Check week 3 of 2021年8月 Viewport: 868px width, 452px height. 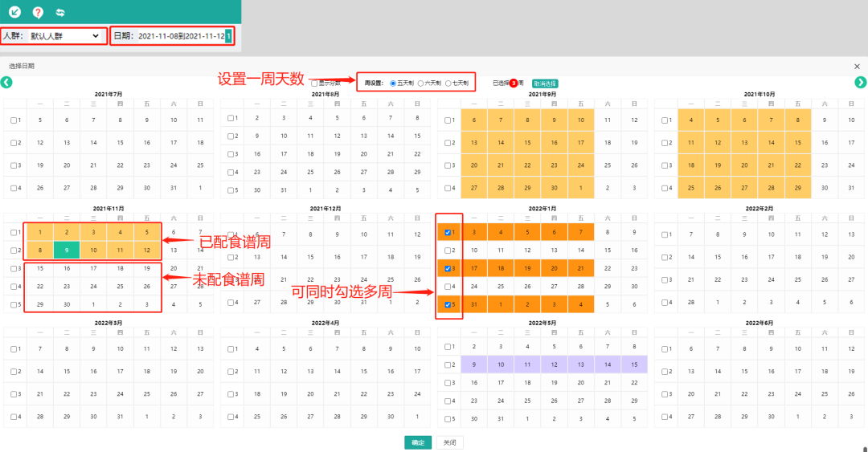[x=231, y=154]
